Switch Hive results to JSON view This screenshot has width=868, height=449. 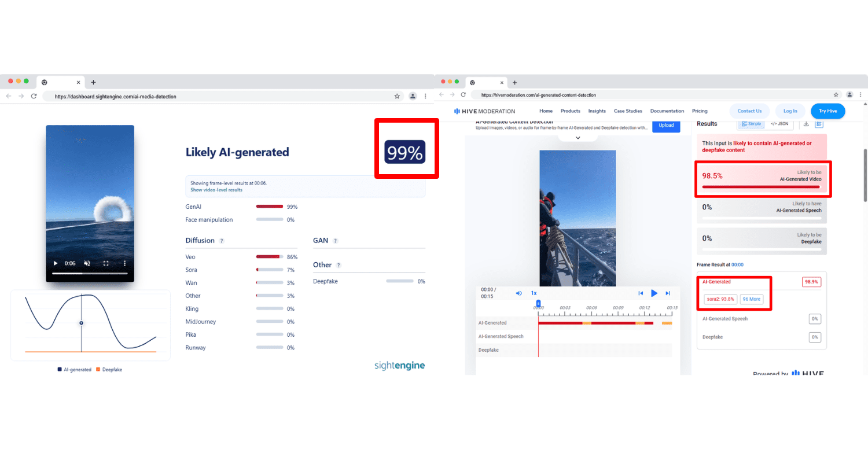click(779, 124)
